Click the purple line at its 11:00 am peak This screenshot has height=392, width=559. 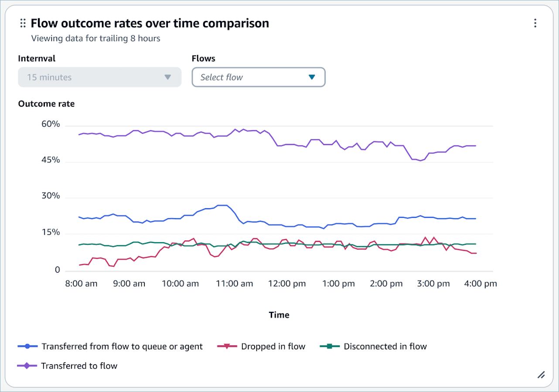coord(235,129)
